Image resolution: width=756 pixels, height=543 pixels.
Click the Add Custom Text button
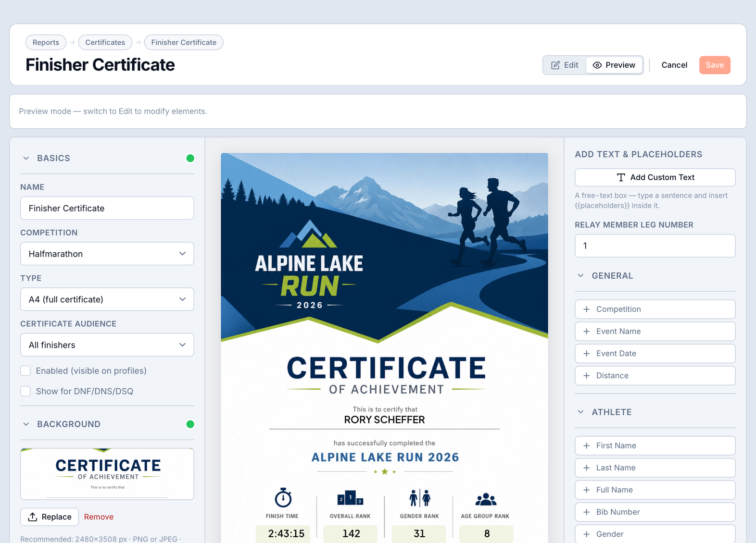click(x=655, y=177)
